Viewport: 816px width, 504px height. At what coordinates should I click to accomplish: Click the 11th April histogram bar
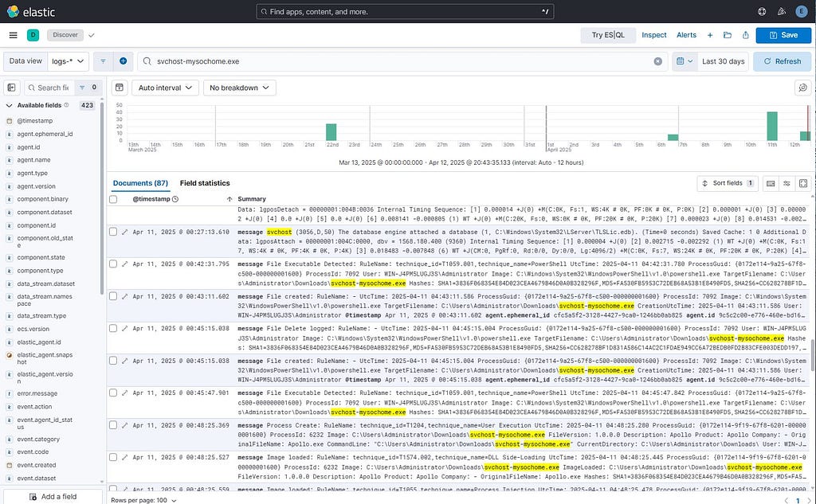pyautogui.click(x=771, y=126)
